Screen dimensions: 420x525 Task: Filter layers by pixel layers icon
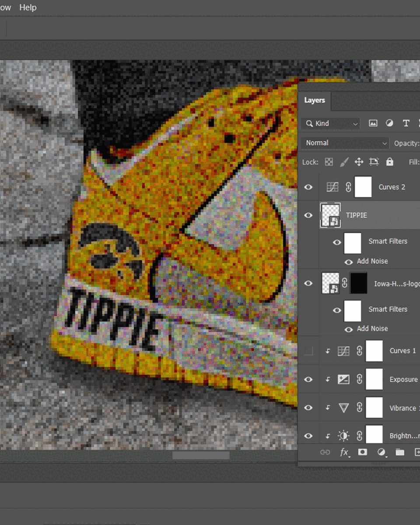click(x=373, y=124)
